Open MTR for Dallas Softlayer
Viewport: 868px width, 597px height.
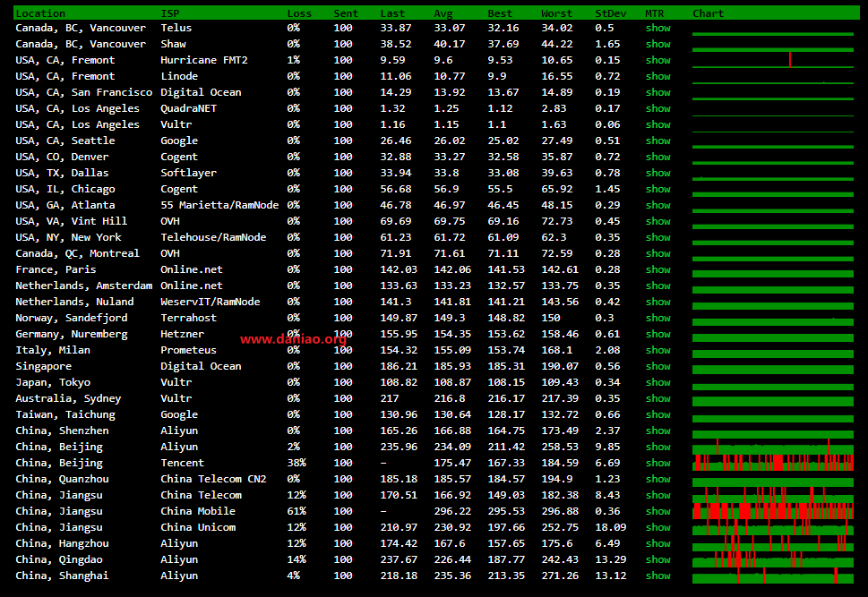[657, 173]
